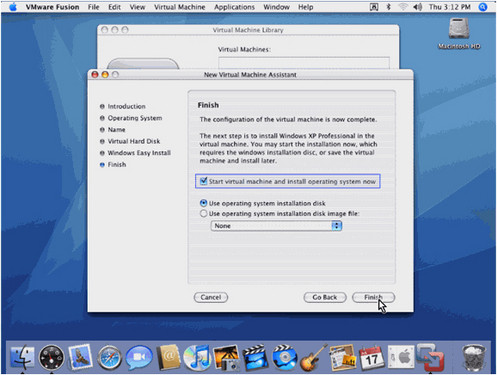Select Use operating system installation disk
This screenshot has height=375, width=497.
[203, 203]
